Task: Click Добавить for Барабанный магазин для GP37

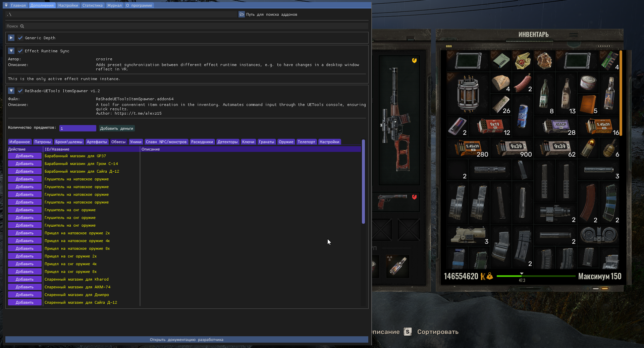Action: (24, 156)
